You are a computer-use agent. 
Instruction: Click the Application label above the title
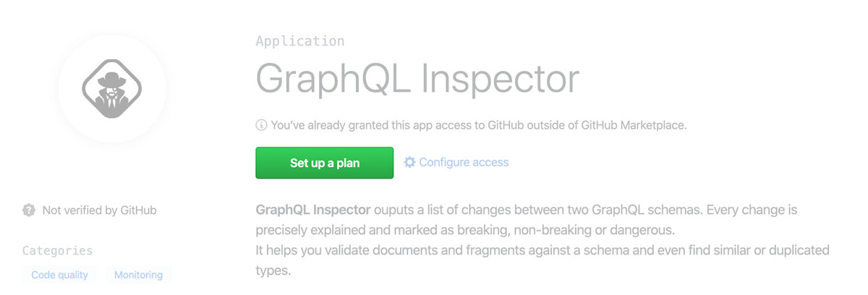tap(299, 41)
